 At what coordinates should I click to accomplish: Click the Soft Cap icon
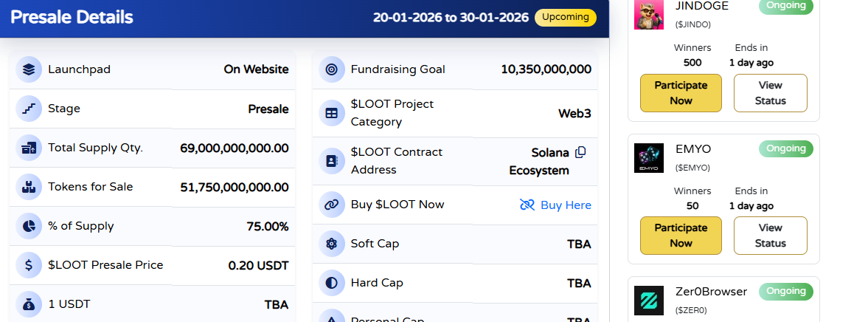click(x=332, y=244)
